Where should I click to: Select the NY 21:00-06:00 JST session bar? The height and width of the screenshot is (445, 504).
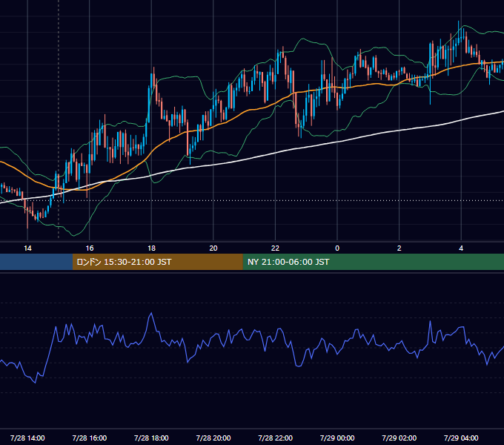coord(373,262)
